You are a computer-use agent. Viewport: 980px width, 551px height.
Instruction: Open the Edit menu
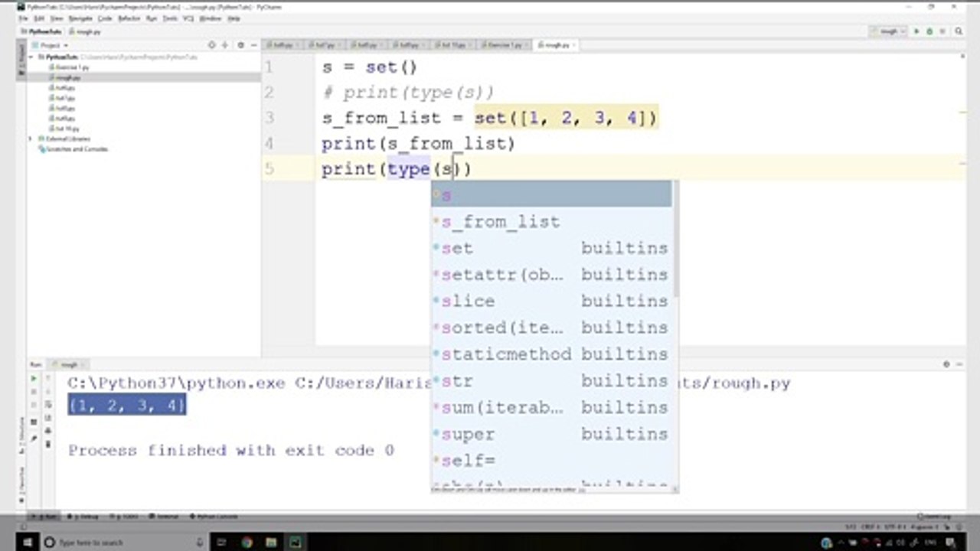[x=38, y=18]
